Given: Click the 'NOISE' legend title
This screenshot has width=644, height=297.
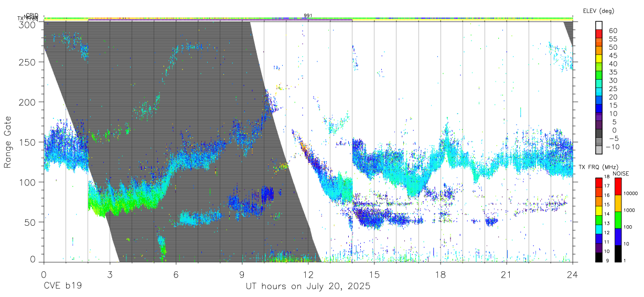Looking at the screenshot, I should [621, 173].
